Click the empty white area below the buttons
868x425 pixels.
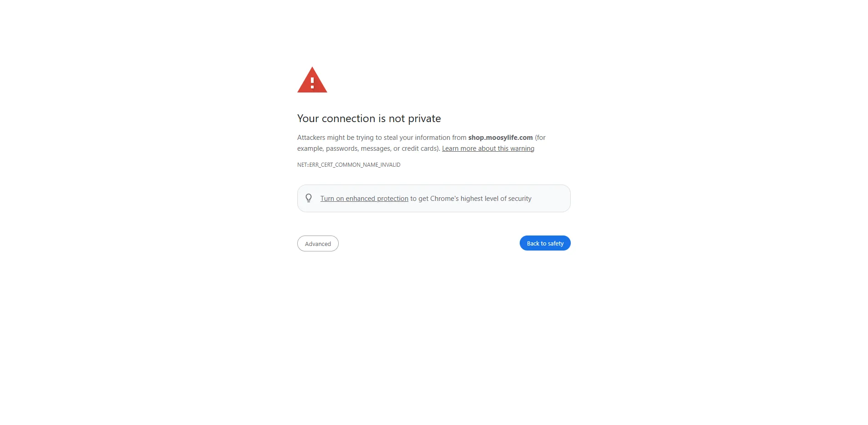434,337
